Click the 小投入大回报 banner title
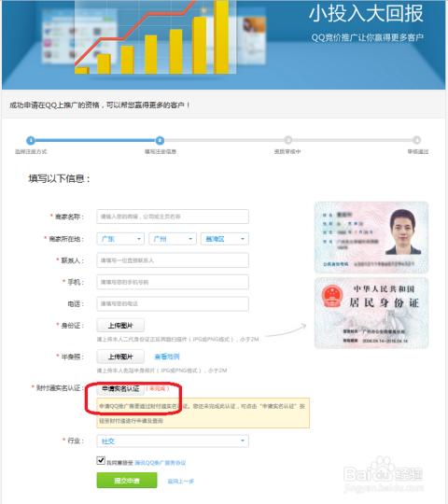Screen dimensions: 448x504 point(366,13)
